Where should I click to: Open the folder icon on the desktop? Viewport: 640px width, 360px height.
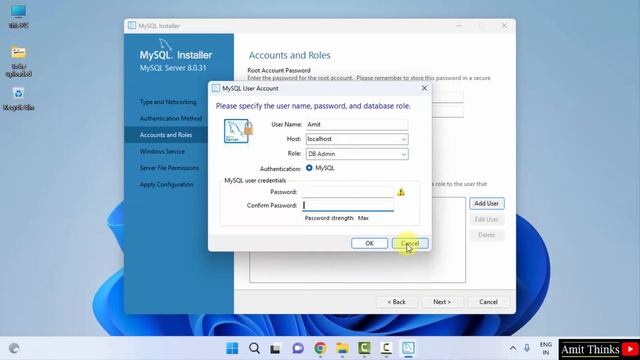(x=18, y=61)
